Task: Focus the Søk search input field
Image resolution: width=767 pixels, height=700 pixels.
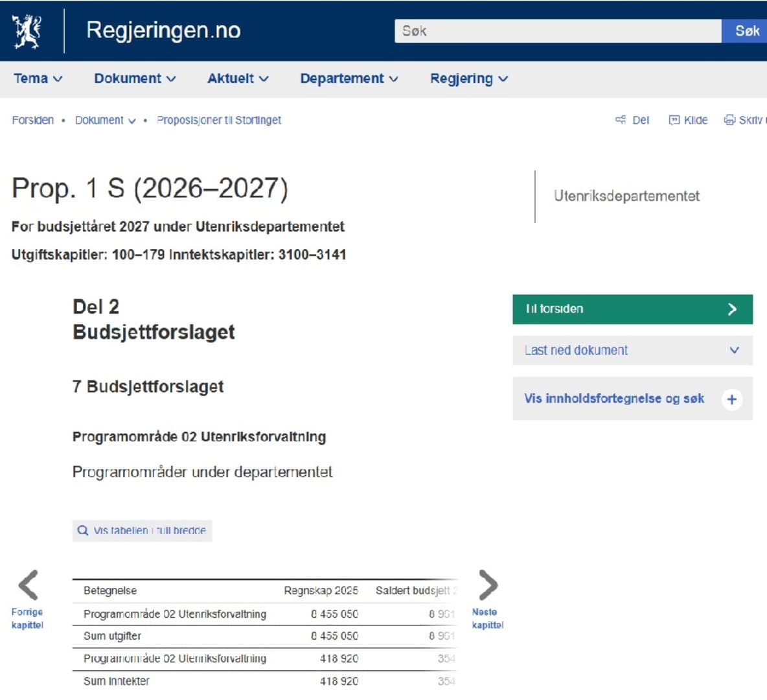Action: (x=558, y=31)
